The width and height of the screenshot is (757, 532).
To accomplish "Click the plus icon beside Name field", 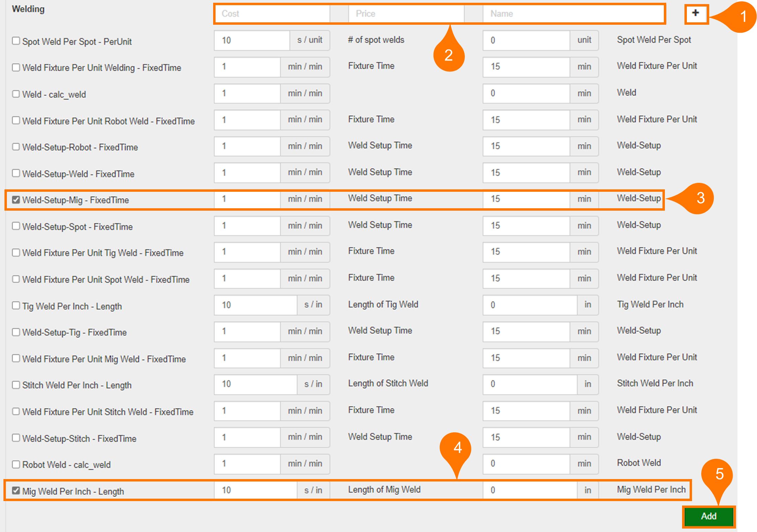I will [x=695, y=14].
